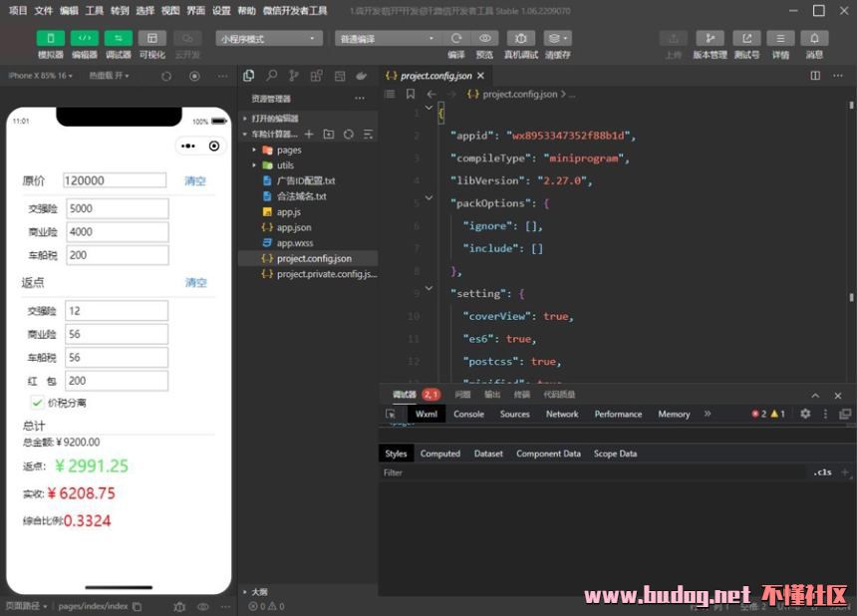The height and width of the screenshot is (616, 857).
Task: Click 清空 next to 返点
Action: 195,283
